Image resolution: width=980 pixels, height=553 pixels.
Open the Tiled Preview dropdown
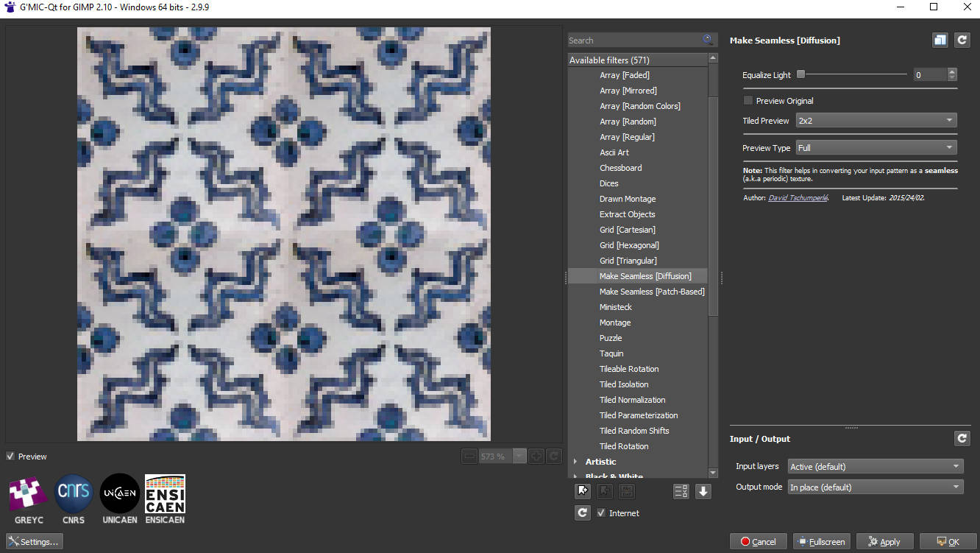pos(876,121)
